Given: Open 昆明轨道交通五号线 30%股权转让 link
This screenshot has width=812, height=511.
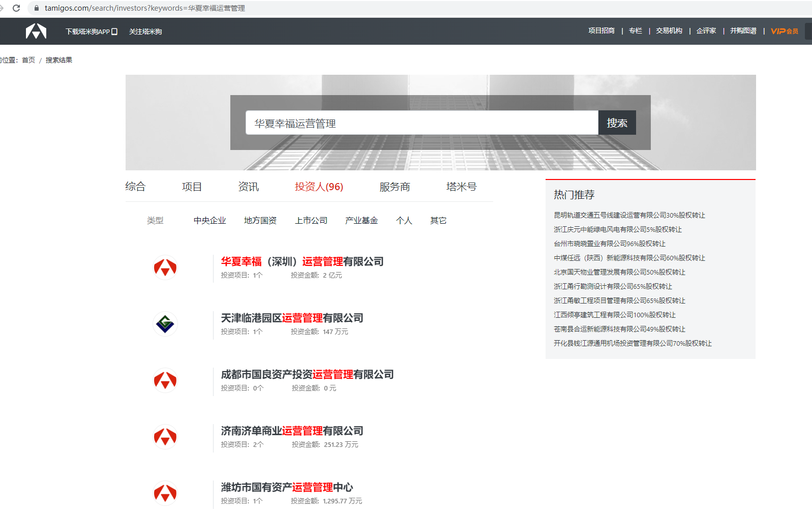Looking at the screenshot, I should 629,215.
